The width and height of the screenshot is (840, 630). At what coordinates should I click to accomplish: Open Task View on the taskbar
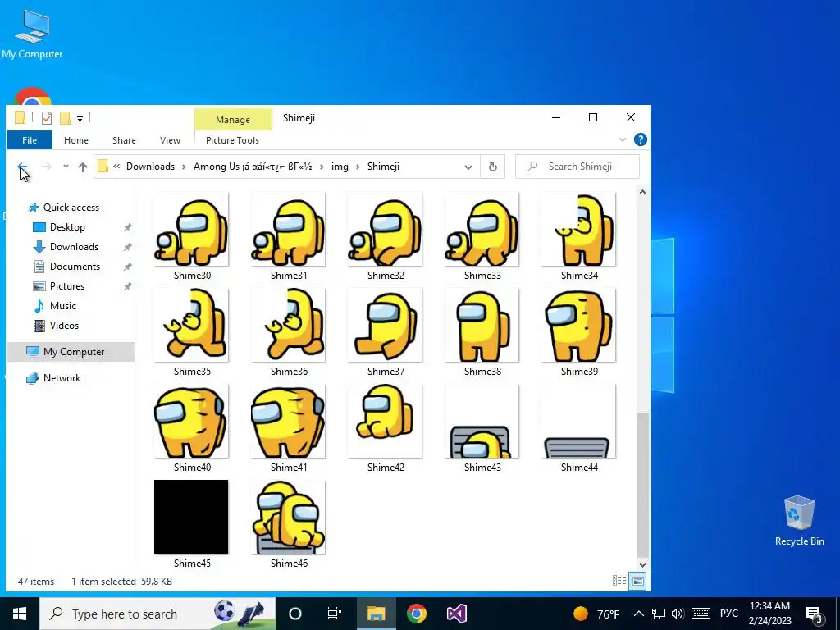[x=335, y=614]
